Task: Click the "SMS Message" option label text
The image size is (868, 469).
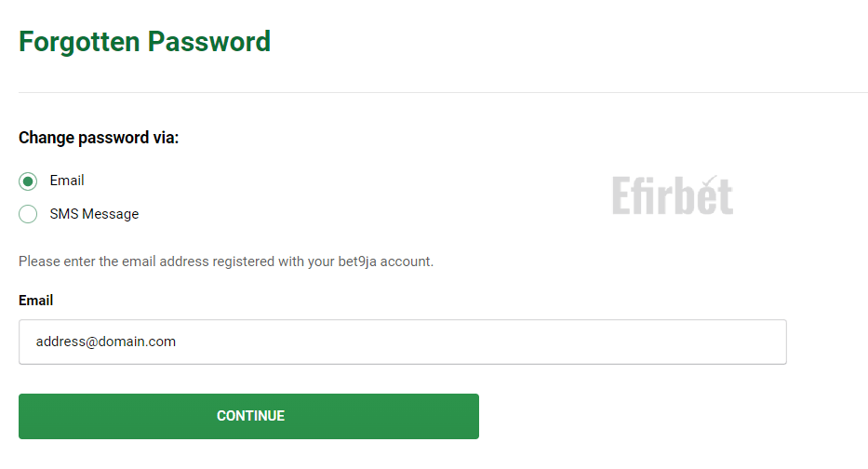Action: (x=94, y=214)
